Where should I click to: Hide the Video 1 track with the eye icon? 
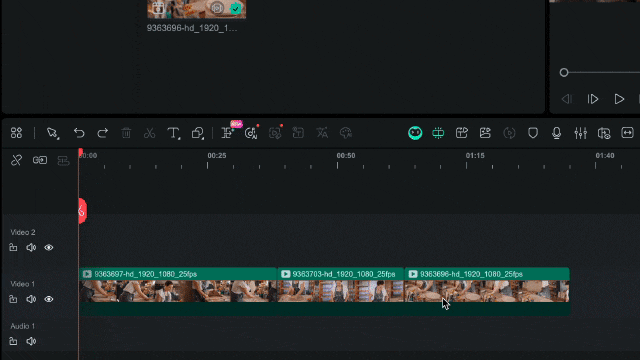49,299
